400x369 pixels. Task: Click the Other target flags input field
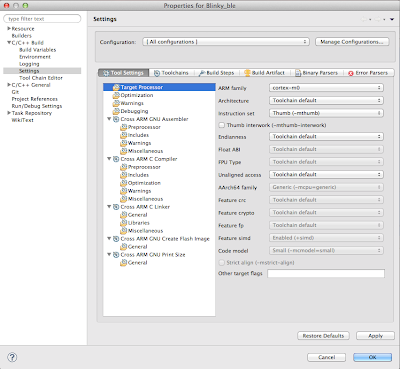(326, 273)
